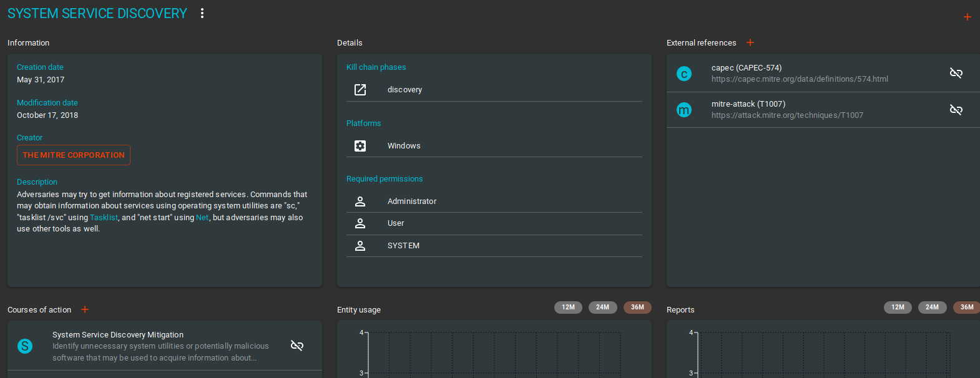Image resolution: width=980 pixels, height=378 pixels.
Task: Select 12M range for Entity usage
Action: (x=568, y=307)
